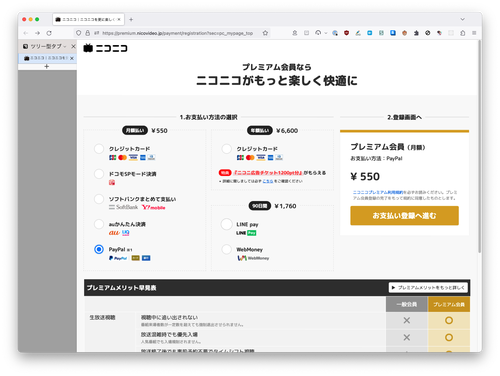The image size is (500, 376).
Task: Click お支払い登録へ進む button
Action: pyautogui.click(x=404, y=216)
